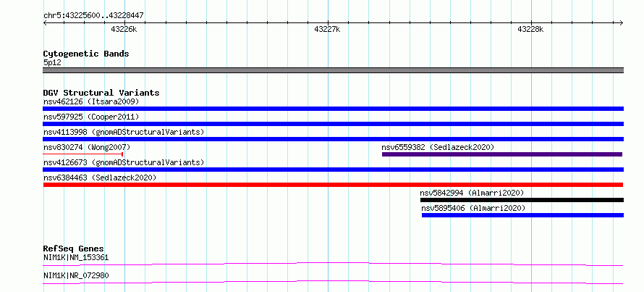The height and width of the screenshot is (292, 644).
Task: Click the nsv830274 (Wong2007) label
Action: pos(87,147)
